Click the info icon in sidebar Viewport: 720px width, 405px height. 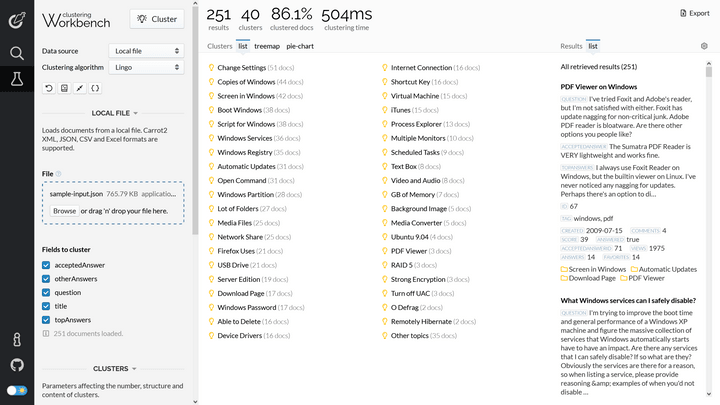17,340
